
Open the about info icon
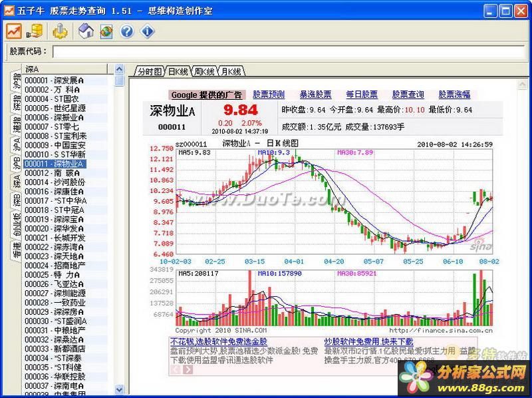click(147, 31)
